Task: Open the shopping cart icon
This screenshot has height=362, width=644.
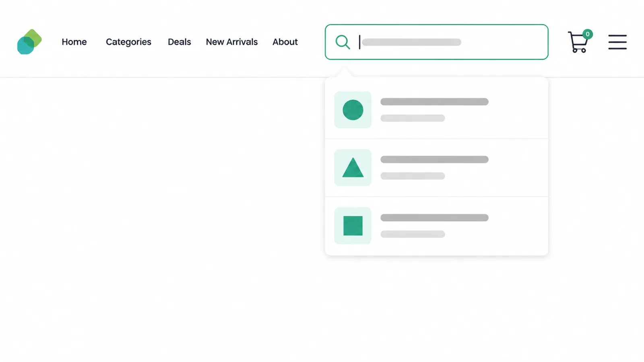Action: coord(578,42)
